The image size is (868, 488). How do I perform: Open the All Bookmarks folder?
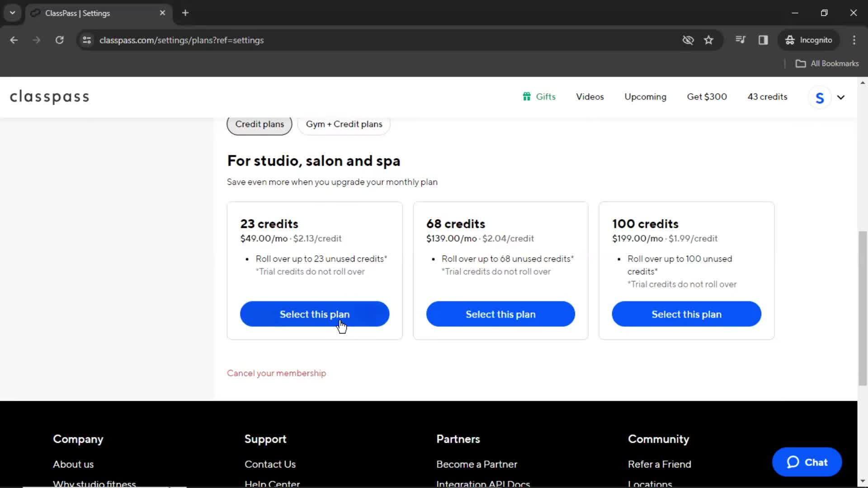pos(827,64)
